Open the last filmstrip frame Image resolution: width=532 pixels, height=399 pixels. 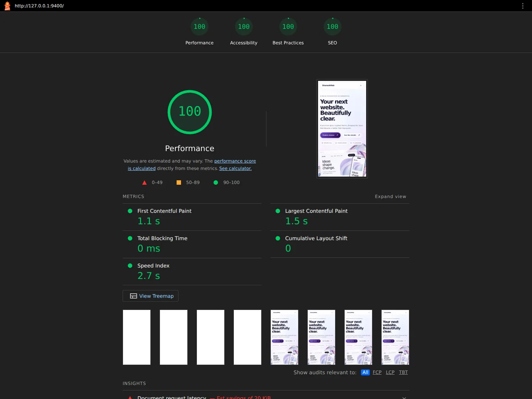[395, 337]
